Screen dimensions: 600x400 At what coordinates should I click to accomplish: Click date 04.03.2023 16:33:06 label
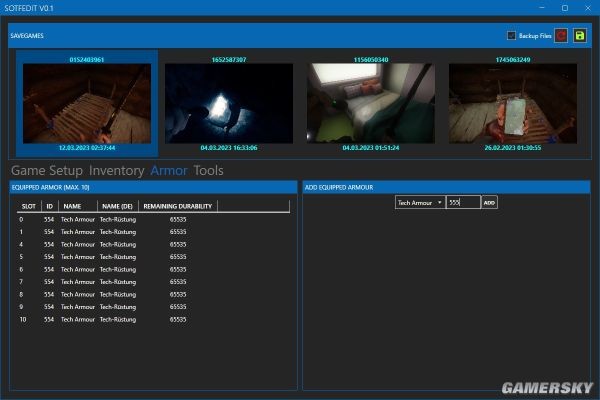pos(229,148)
